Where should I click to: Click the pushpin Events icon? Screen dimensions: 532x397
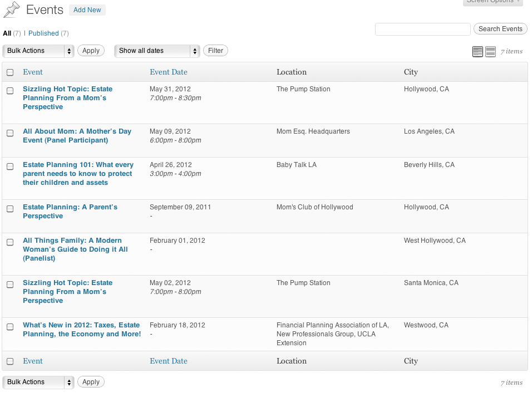(12, 9)
